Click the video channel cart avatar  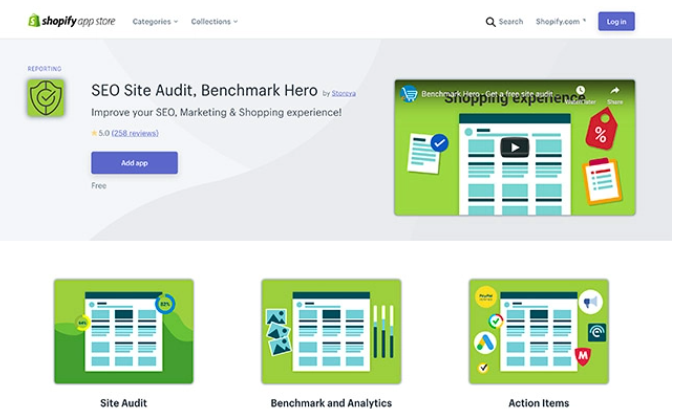(408, 93)
